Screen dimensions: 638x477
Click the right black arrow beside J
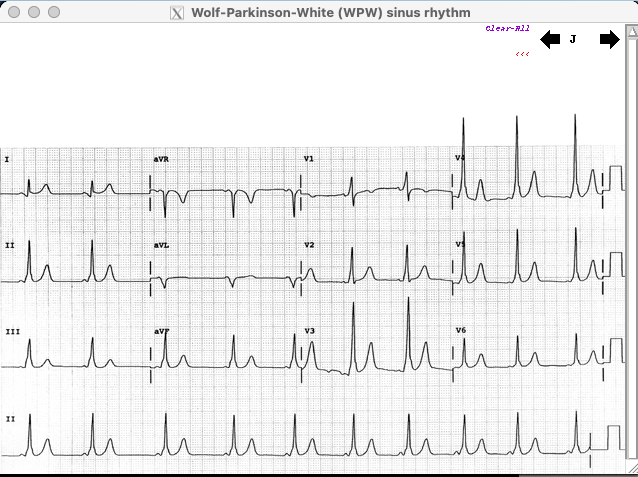(x=609, y=40)
